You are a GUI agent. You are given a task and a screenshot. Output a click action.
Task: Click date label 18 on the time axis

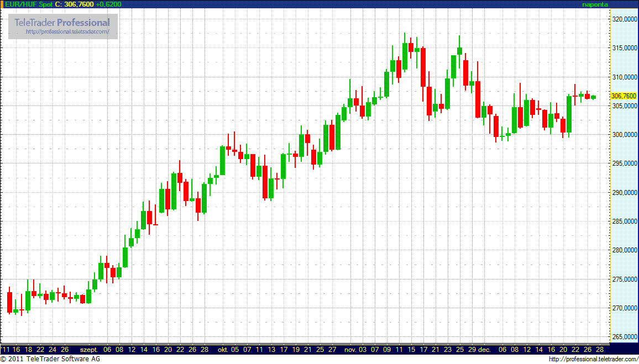click(x=28, y=350)
